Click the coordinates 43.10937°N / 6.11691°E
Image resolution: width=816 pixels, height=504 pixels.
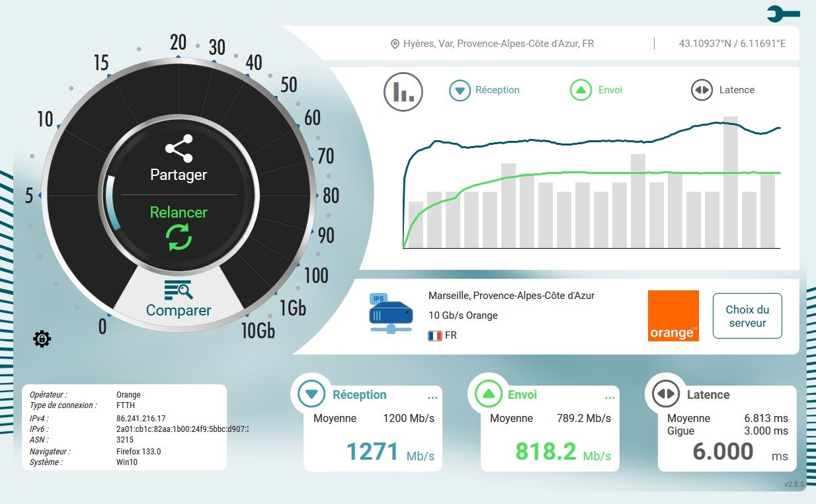point(732,44)
